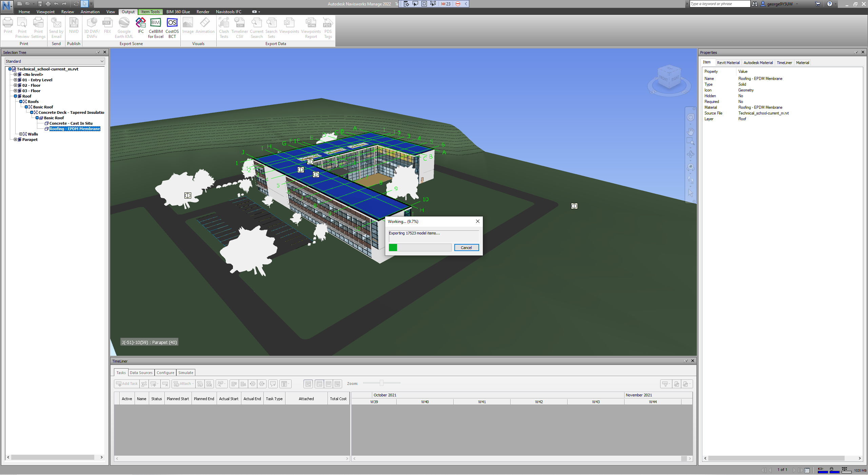Toggle auto-hide pin on Properties panel
Image resolution: width=868 pixels, height=475 pixels.
point(856,52)
